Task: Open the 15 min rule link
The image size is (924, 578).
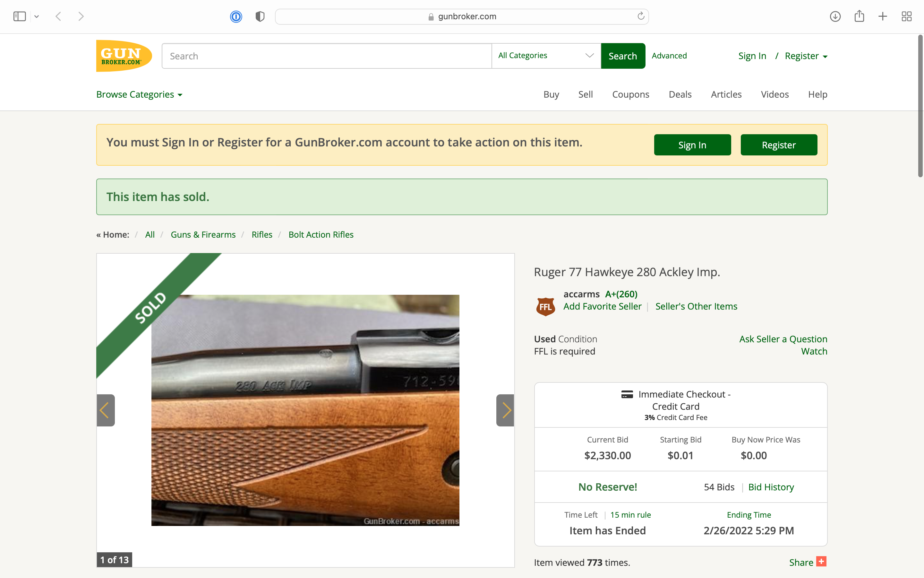Action: 630,514
